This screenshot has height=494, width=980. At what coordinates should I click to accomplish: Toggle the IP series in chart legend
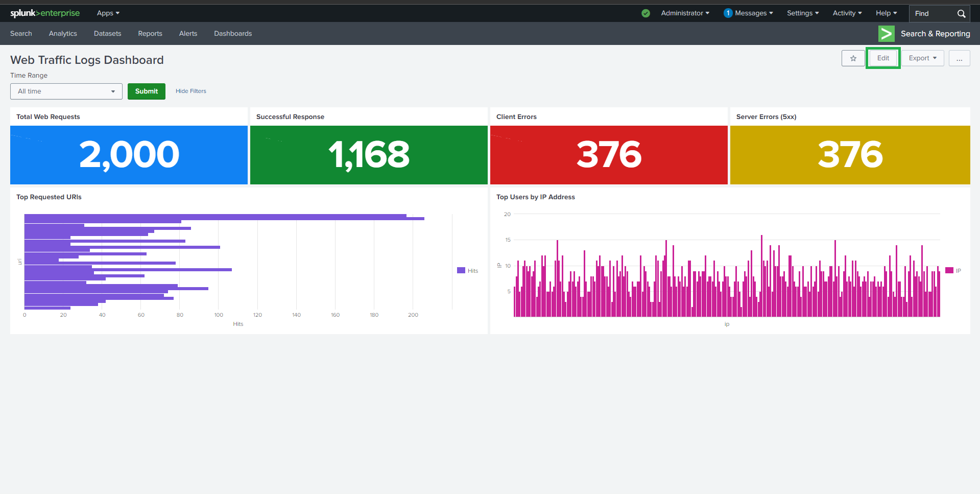pos(953,271)
